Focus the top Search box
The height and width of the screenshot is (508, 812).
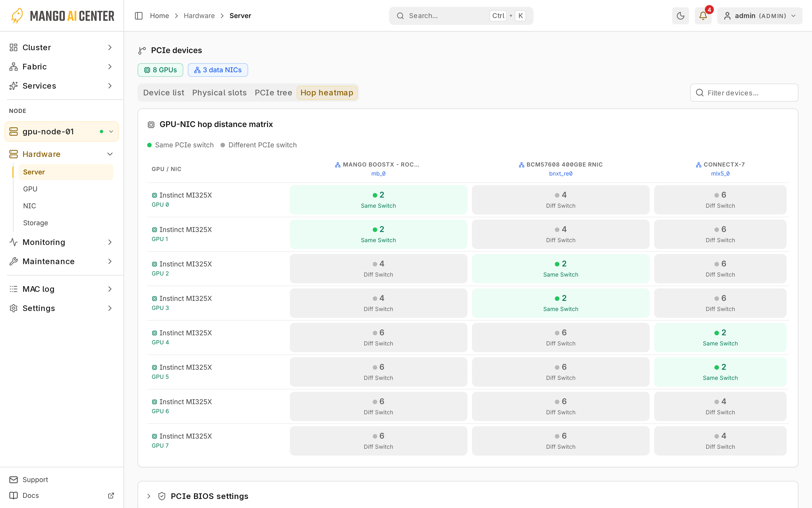pos(461,16)
